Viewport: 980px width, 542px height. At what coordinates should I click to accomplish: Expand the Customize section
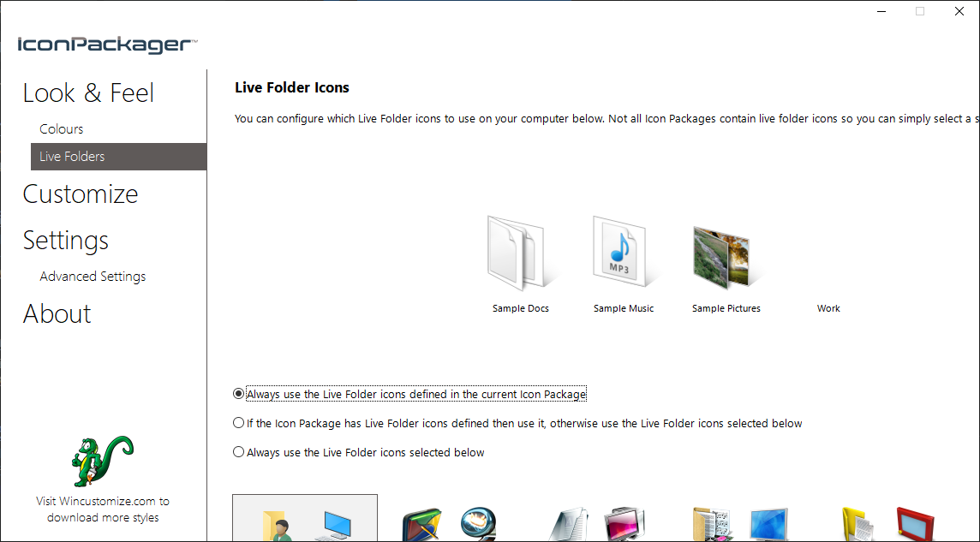click(81, 194)
